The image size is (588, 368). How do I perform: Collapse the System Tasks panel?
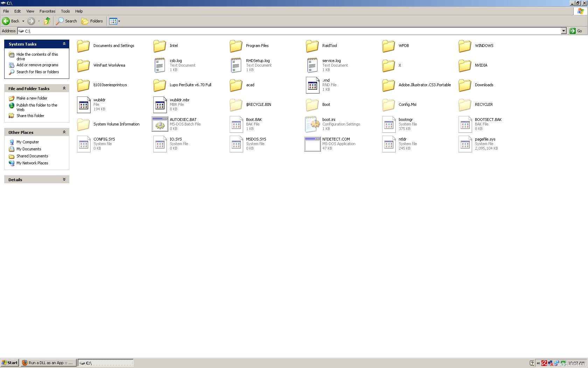pos(64,44)
